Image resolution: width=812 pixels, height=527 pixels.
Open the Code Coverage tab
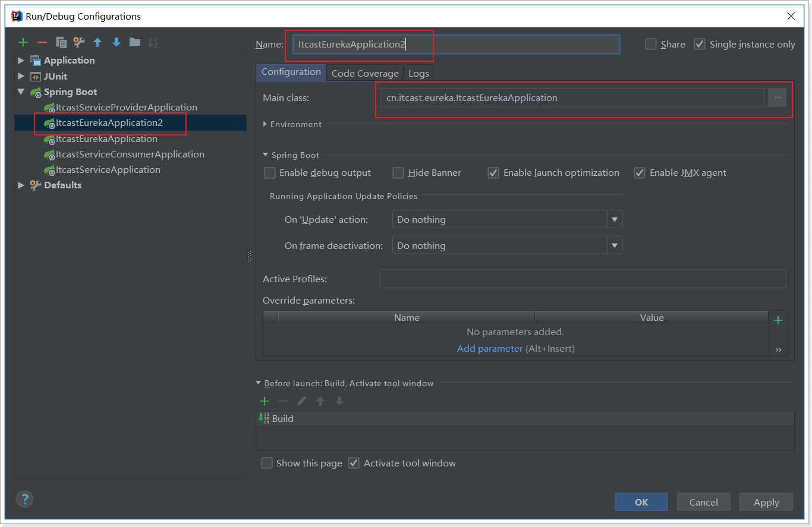[365, 73]
